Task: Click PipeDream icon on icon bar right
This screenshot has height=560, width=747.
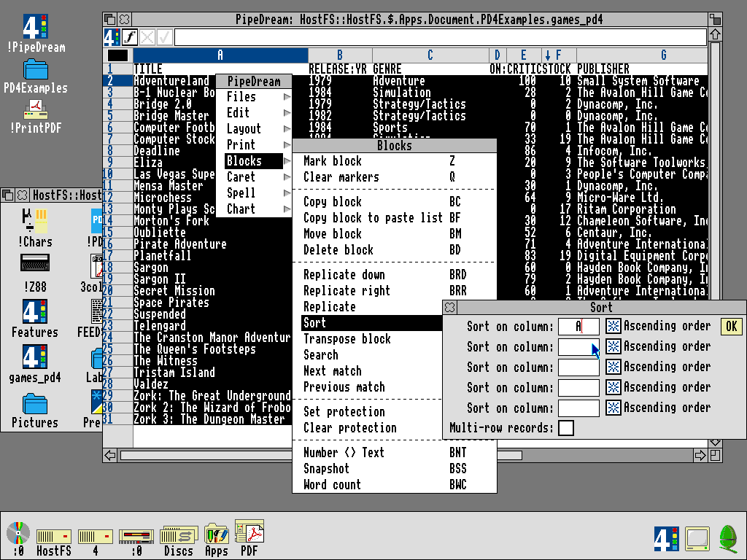Action: [666, 539]
